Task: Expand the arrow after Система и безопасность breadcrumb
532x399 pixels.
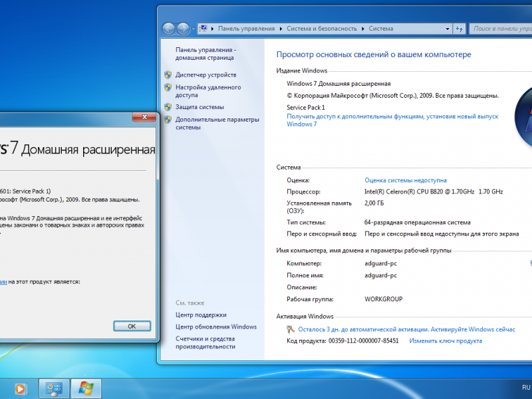Action: click(x=363, y=29)
